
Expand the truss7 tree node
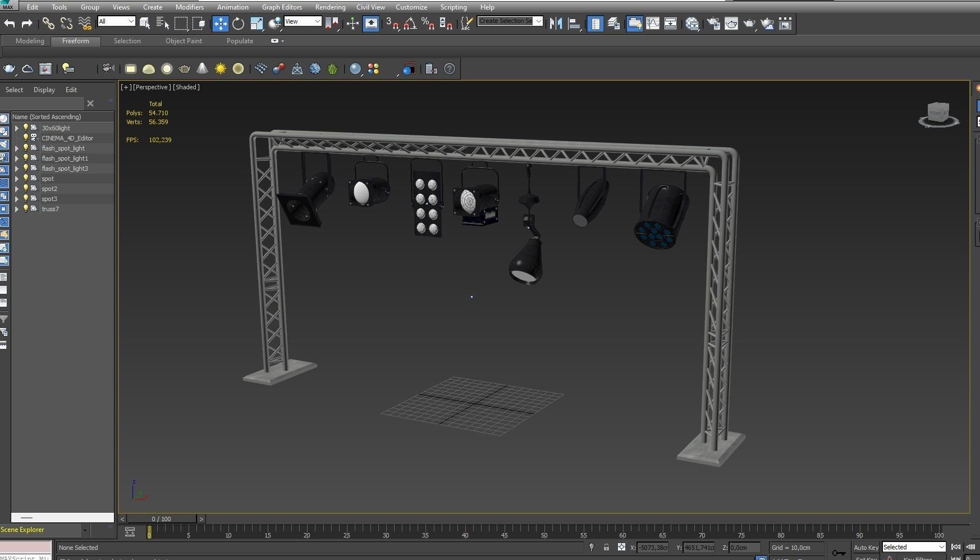[x=17, y=209]
